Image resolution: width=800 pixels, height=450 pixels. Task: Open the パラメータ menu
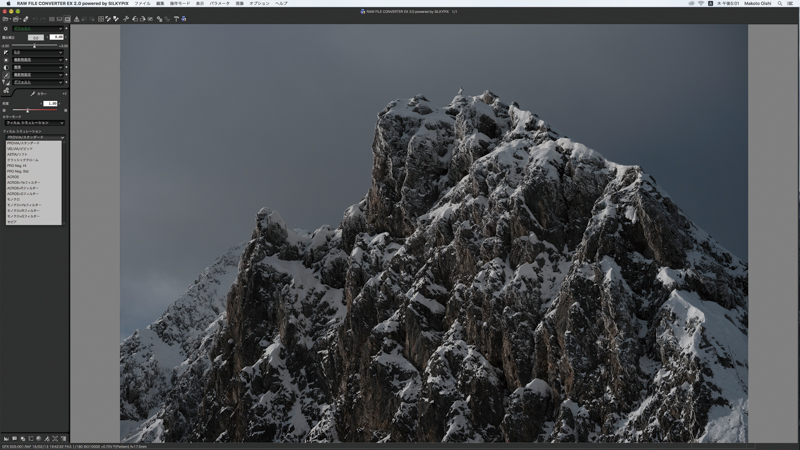(x=219, y=3)
